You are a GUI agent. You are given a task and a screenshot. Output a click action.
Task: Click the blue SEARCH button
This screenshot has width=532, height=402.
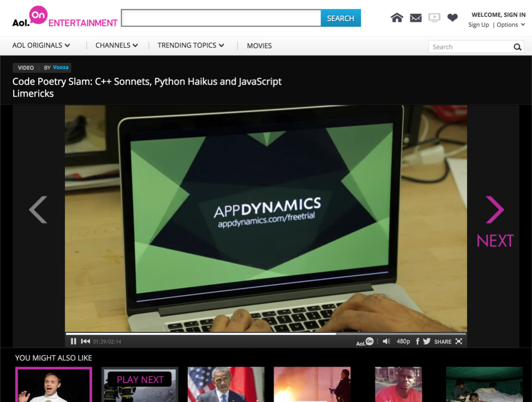pos(341,18)
